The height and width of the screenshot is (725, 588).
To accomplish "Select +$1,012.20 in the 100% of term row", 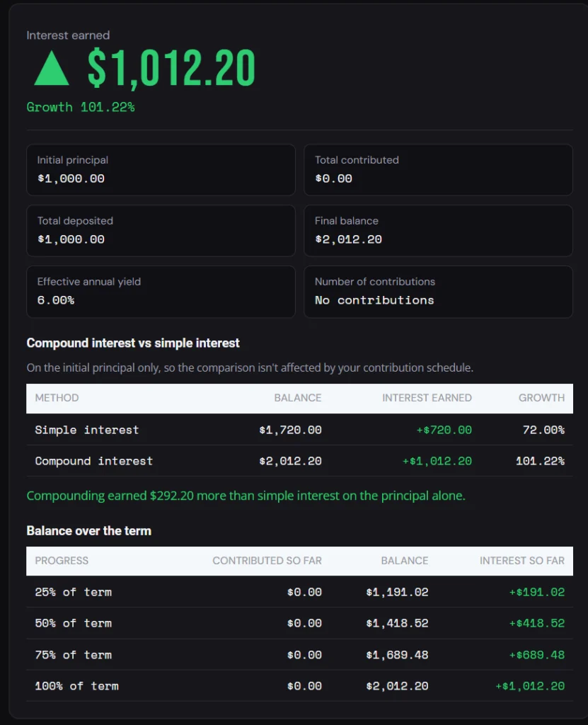I will point(530,686).
